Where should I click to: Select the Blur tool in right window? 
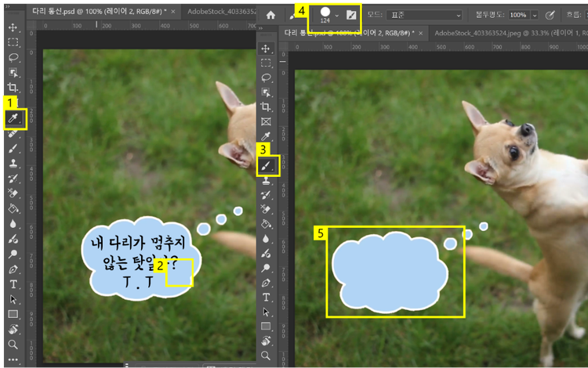click(266, 239)
